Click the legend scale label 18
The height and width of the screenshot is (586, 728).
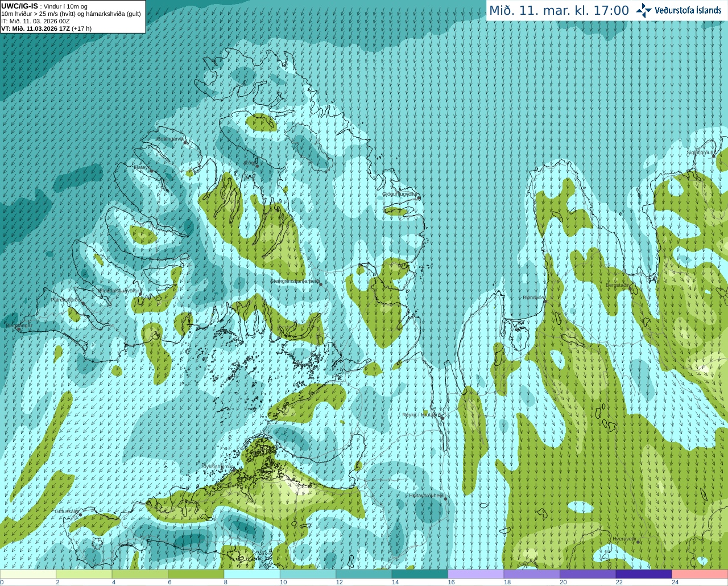point(507,582)
